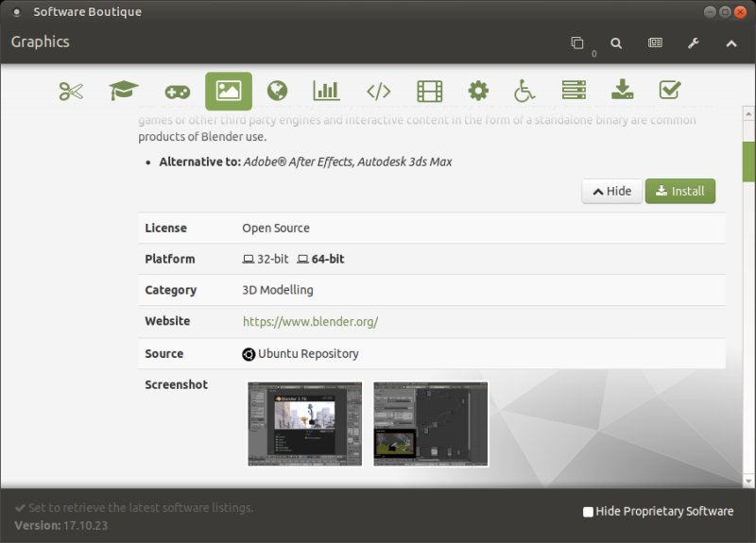This screenshot has height=543, width=756.
Task: Switch to the Graphics category tab
Action: (228, 91)
